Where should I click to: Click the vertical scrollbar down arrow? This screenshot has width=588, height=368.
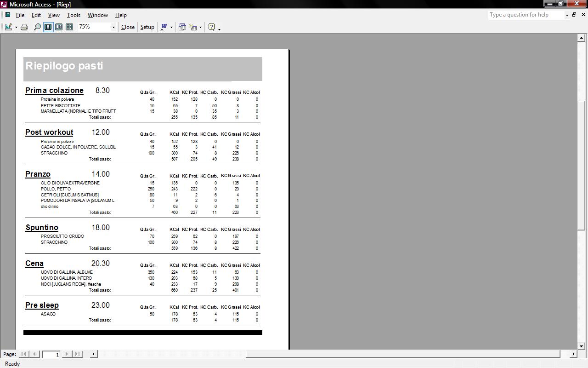click(581, 346)
